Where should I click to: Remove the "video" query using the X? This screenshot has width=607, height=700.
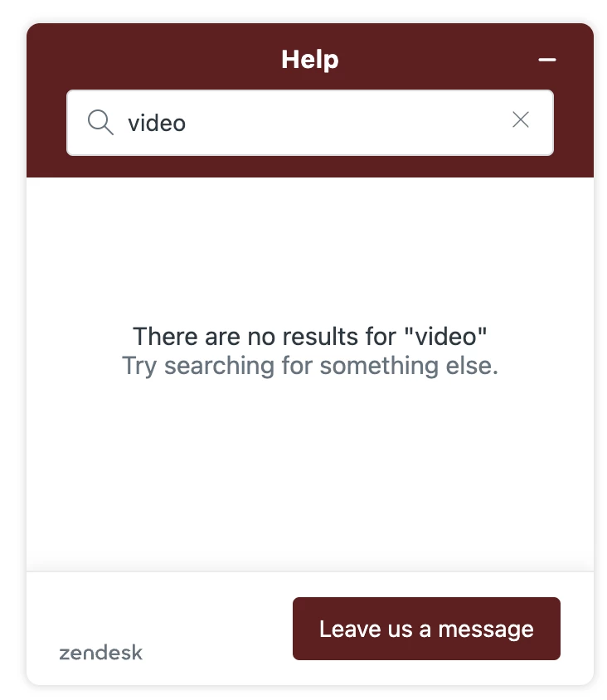pos(521,119)
